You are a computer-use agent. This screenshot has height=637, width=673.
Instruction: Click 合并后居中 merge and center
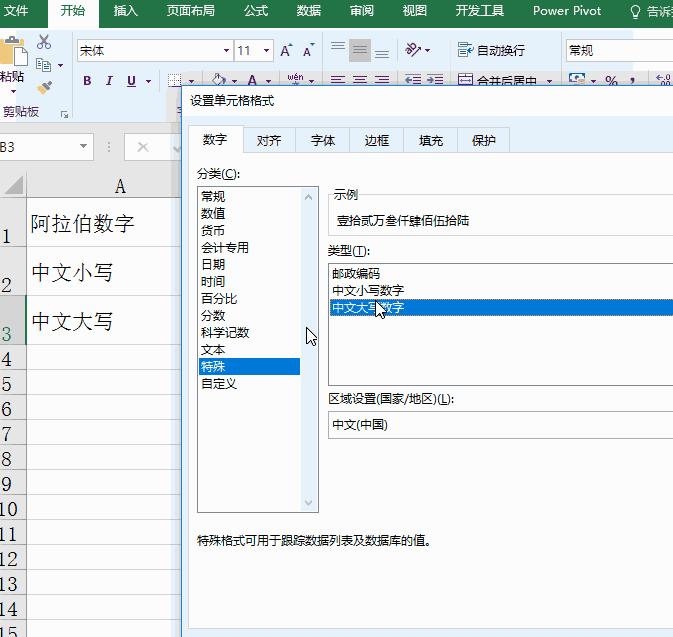coord(498,80)
